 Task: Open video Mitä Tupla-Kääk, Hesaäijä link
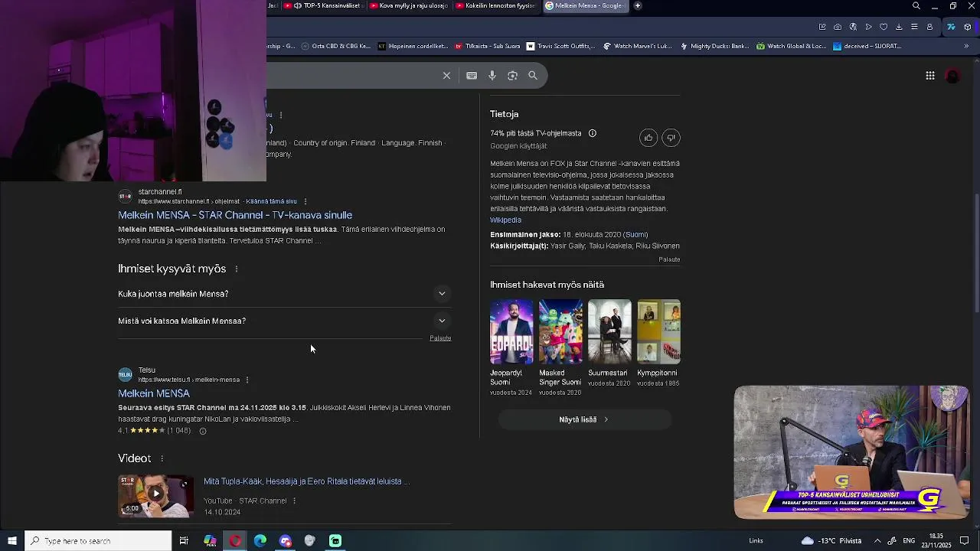click(306, 482)
